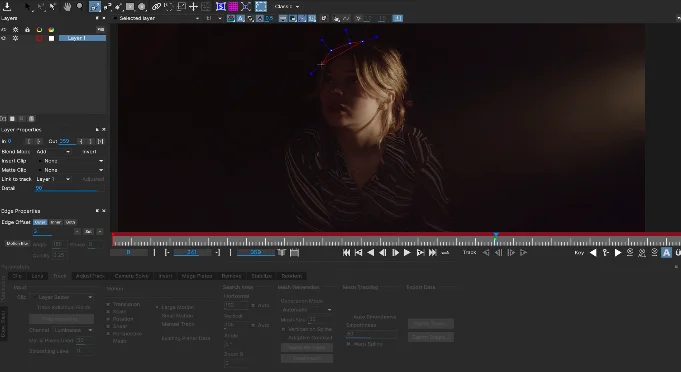This screenshot has height=372, width=681.
Task: Open the Matte Clip None dropdown
Action: pos(71,170)
